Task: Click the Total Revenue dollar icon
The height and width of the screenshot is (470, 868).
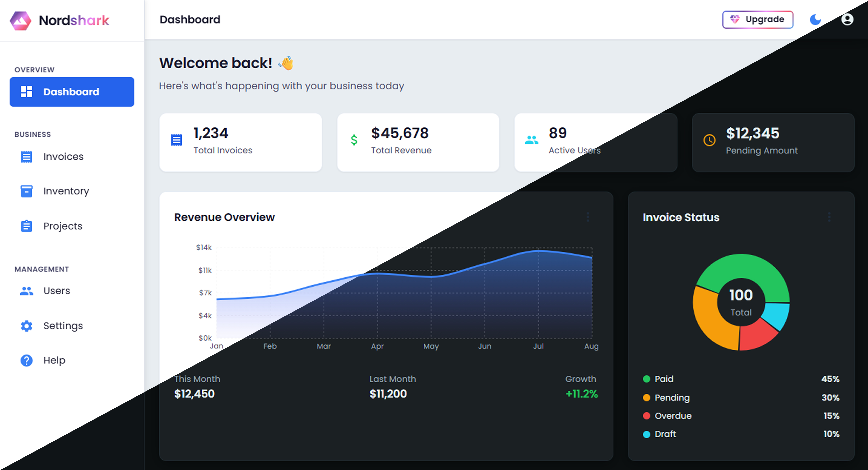Action: (354, 140)
